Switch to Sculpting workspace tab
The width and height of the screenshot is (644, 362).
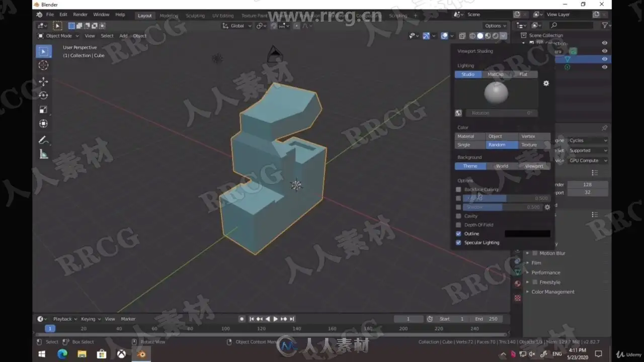click(x=195, y=16)
